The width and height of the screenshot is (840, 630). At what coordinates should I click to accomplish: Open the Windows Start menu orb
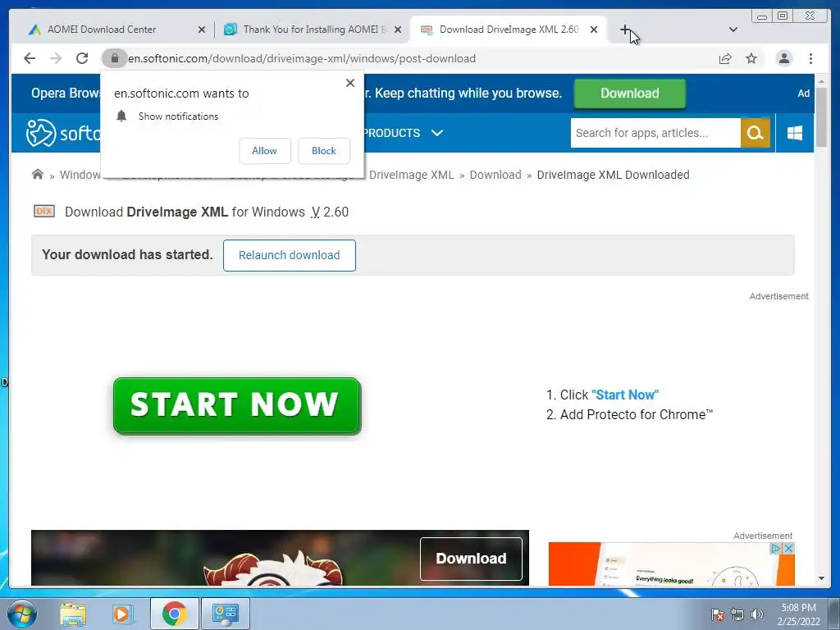tap(22, 614)
